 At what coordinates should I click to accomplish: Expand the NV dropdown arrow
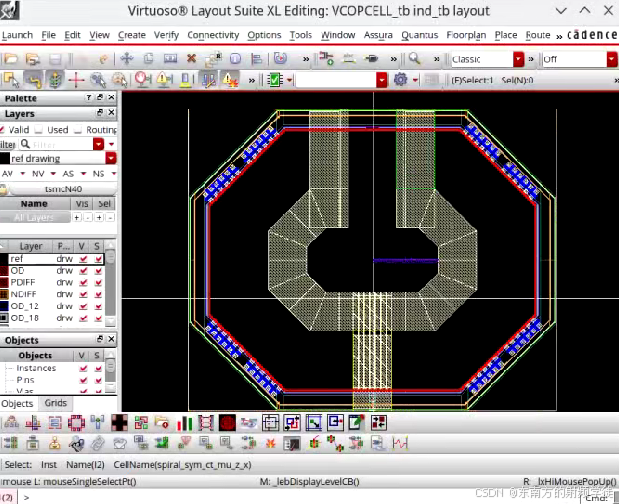tap(53, 174)
